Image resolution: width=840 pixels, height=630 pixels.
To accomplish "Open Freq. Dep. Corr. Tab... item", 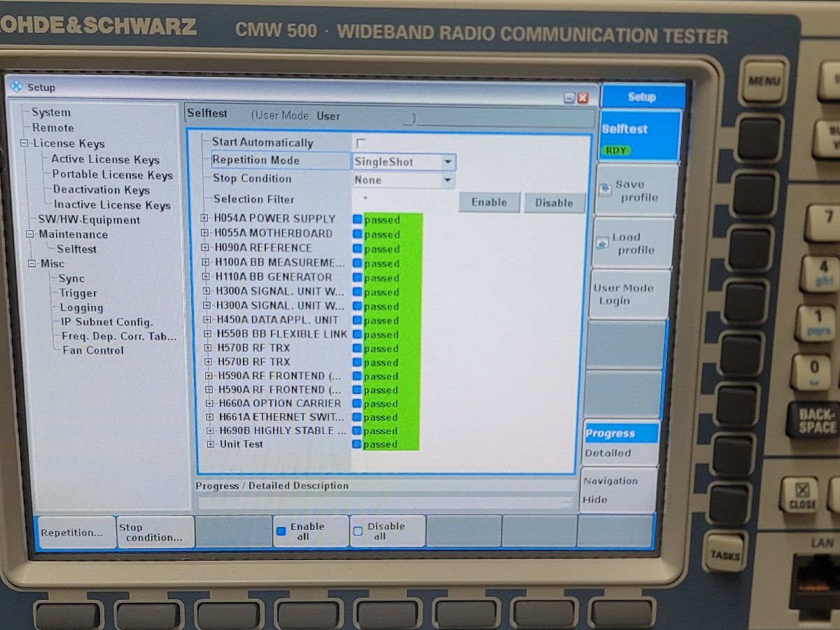I will pyautogui.click(x=119, y=337).
